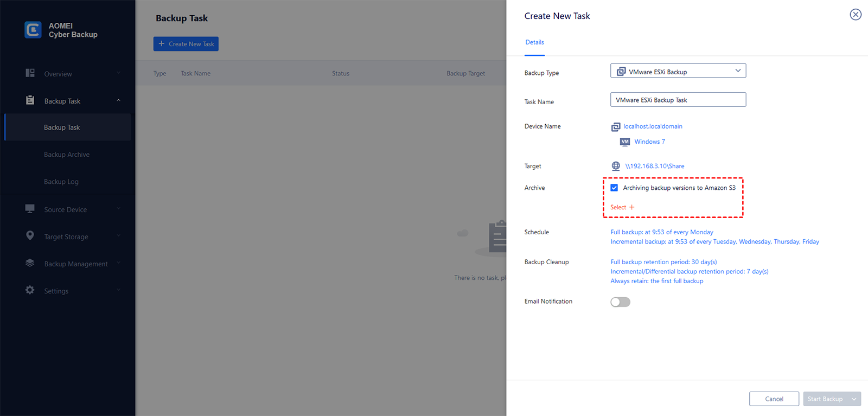Click the Overview dashboard icon in sidebar
The image size is (868, 416).
(30, 73)
